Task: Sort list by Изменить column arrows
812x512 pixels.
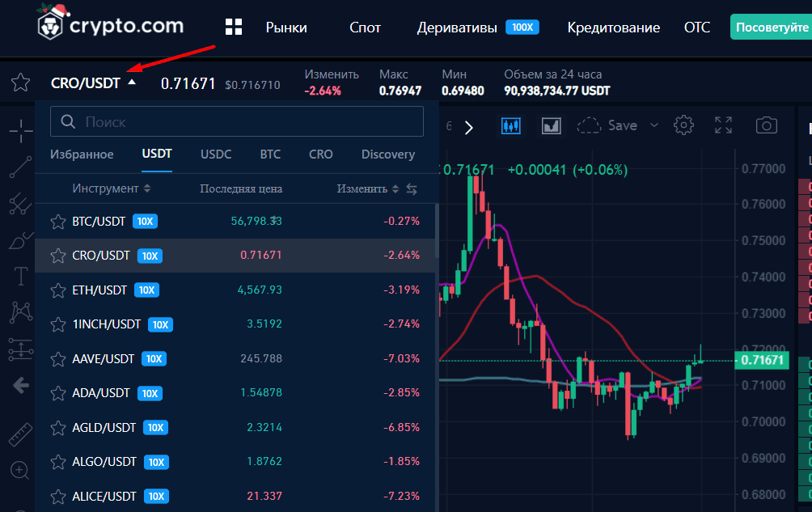Action: 395,189
